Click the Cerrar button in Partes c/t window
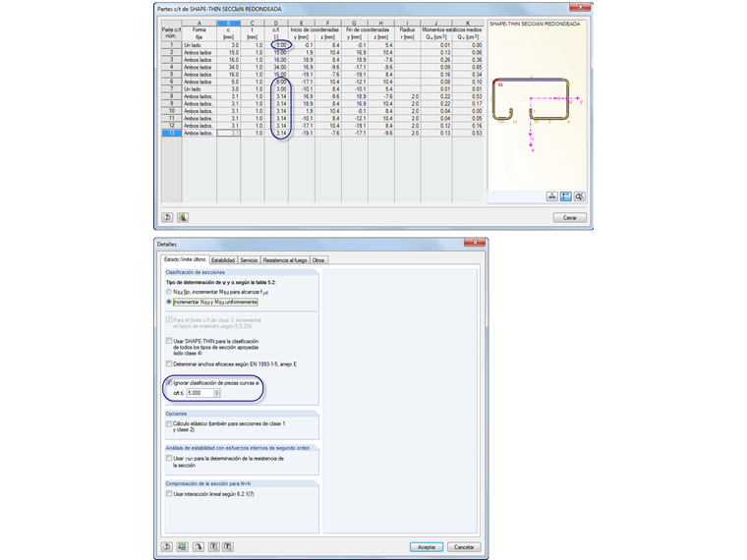The image size is (747, 560). click(570, 218)
